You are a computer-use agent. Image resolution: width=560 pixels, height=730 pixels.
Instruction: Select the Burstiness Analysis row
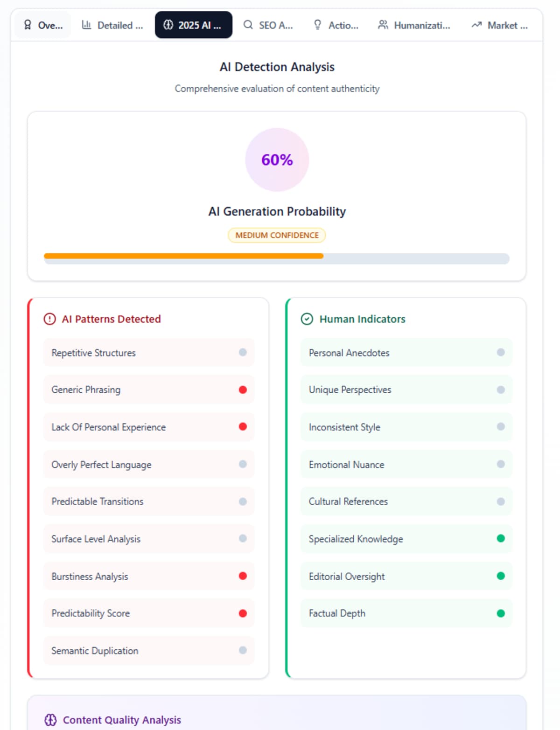[149, 577]
